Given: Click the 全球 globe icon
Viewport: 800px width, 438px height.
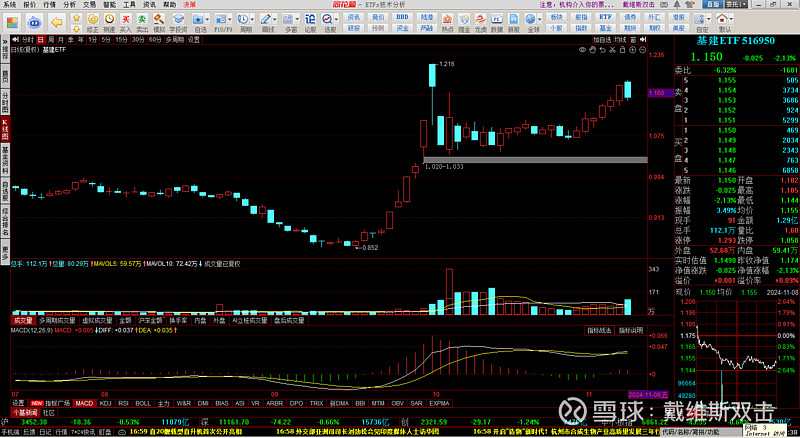Looking at the screenshot, I should 530,19.
